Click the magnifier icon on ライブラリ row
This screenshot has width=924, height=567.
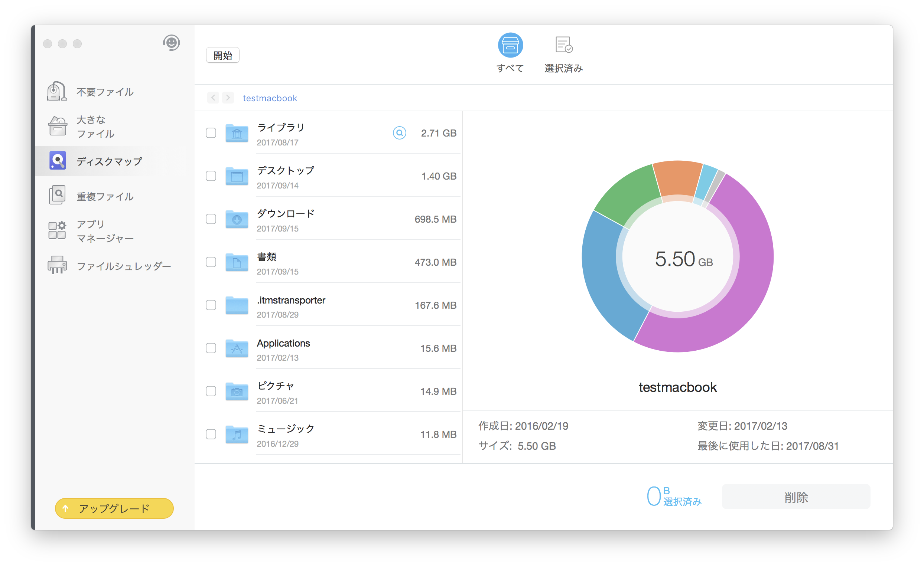pyautogui.click(x=399, y=133)
